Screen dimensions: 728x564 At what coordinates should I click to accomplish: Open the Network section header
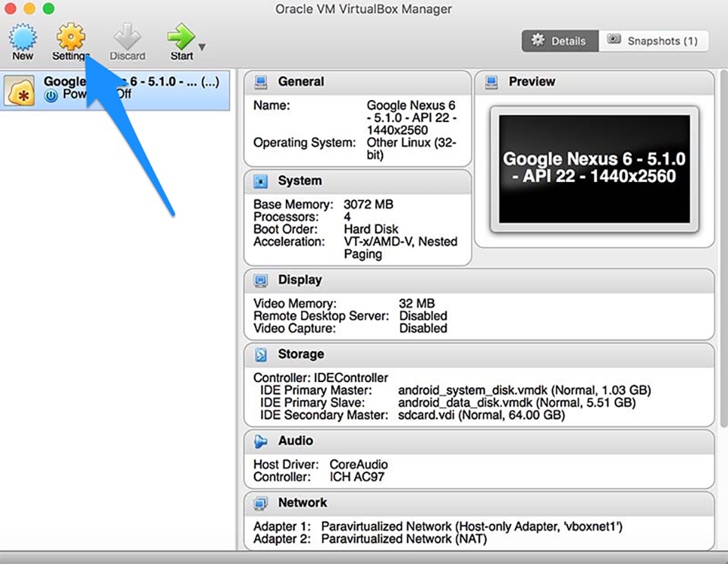pyautogui.click(x=479, y=503)
